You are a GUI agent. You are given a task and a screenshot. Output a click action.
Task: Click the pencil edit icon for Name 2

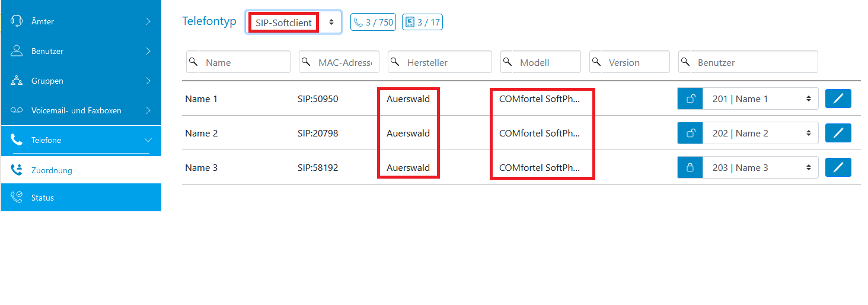(x=838, y=133)
